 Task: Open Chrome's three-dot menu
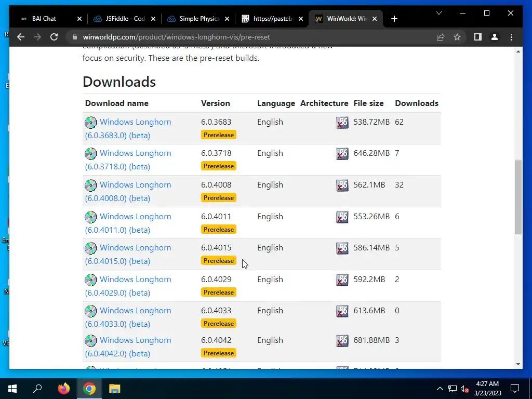[511, 37]
